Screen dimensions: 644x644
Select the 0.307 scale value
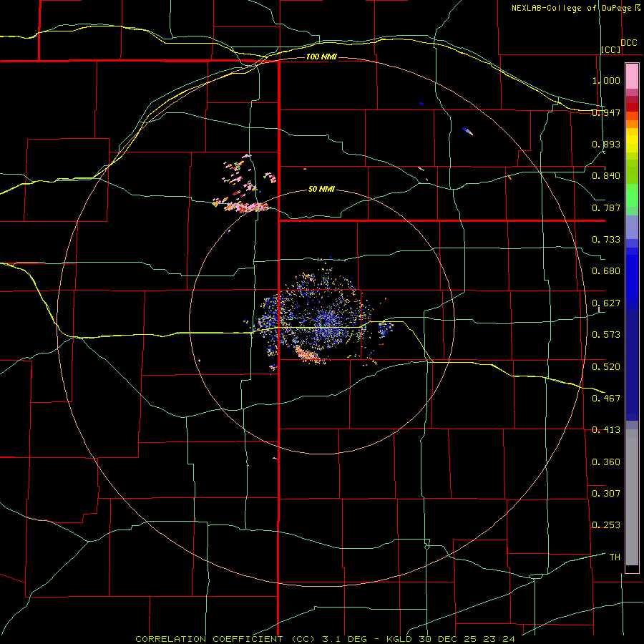[x=606, y=494]
